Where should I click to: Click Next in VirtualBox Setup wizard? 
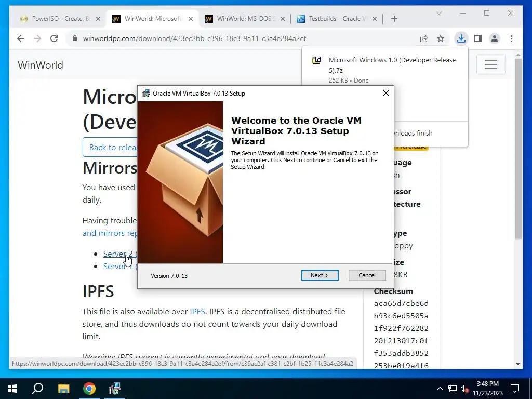coord(320,275)
